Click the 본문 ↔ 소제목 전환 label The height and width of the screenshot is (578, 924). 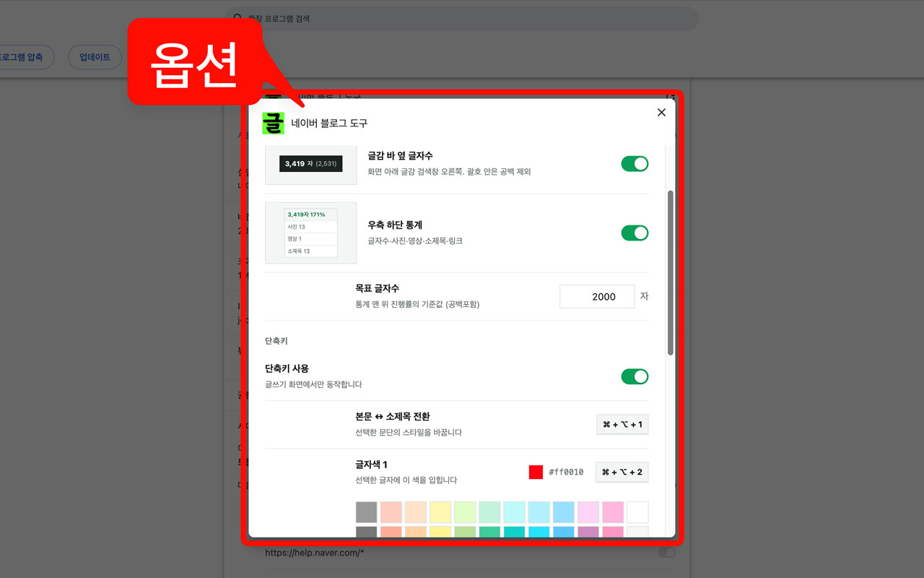[x=393, y=416]
